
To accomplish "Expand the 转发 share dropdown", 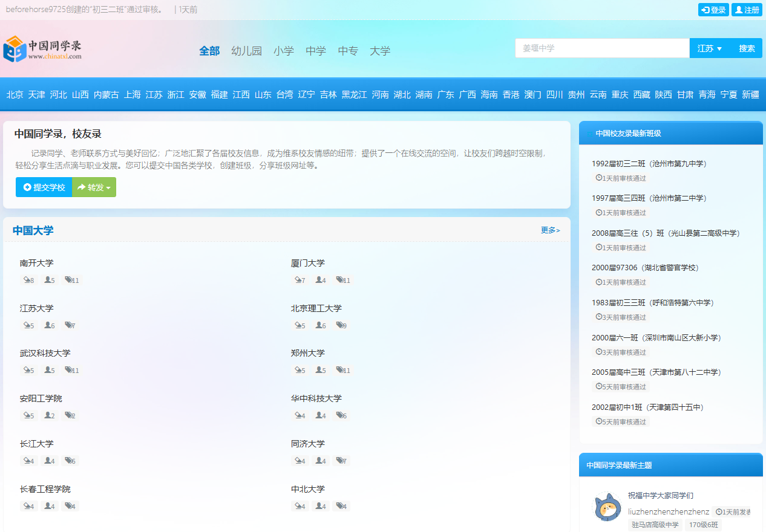I will [94, 187].
